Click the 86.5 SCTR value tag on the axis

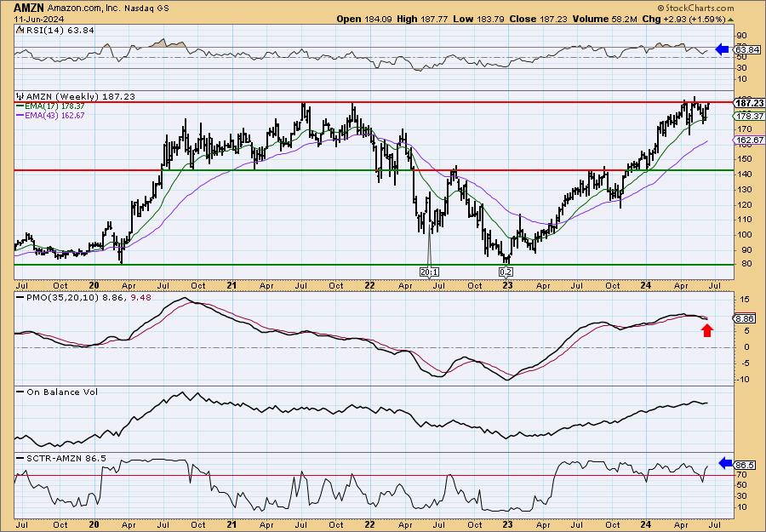(746, 465)
